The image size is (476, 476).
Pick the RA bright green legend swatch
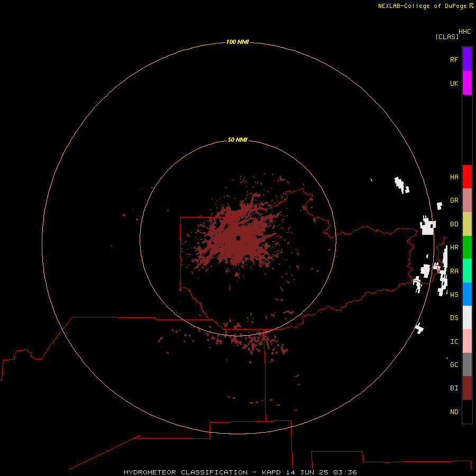467,271
